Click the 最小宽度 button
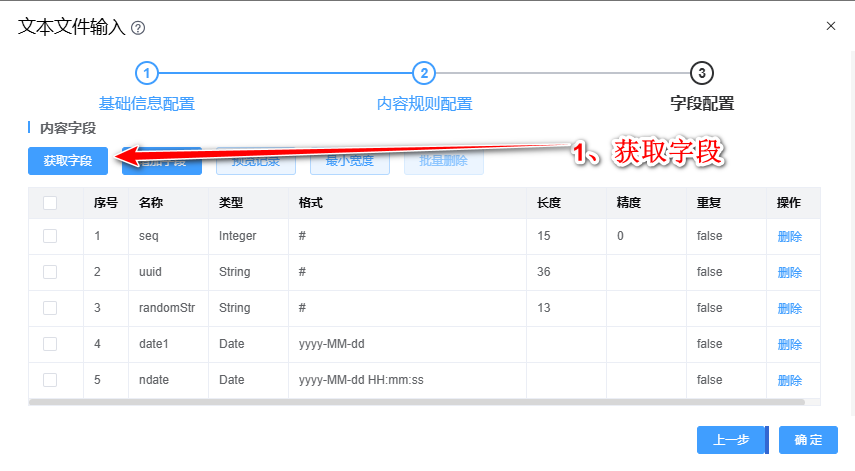This screenshot has width=855, height=471. click(x=349, y=160)
